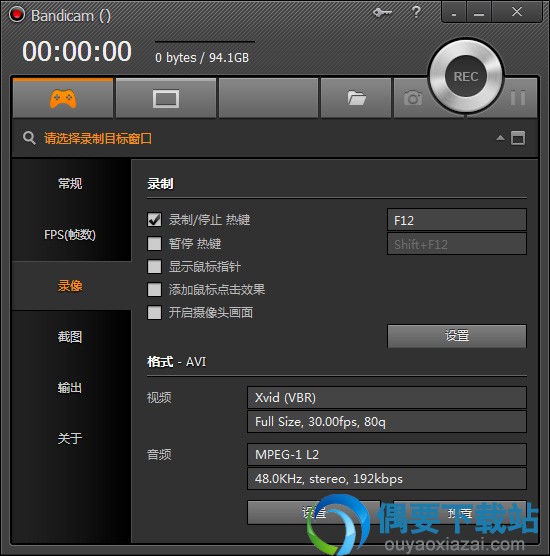Open the 常规 settings tab

71,184
